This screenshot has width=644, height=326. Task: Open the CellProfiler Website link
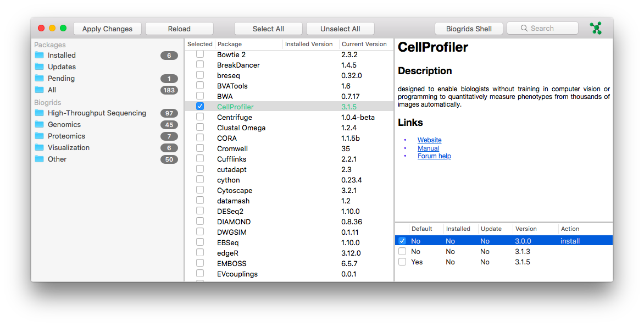pyautogui.click(x=429, y=140)
